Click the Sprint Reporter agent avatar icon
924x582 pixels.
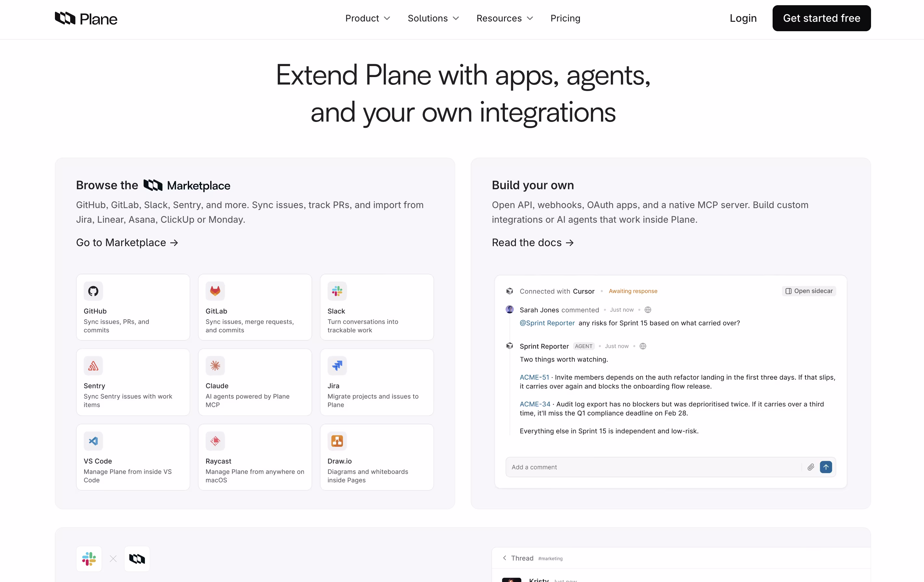pos(509,346)
